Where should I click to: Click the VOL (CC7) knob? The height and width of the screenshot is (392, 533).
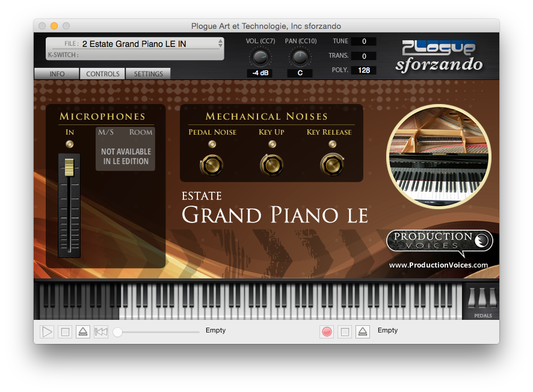260,57
